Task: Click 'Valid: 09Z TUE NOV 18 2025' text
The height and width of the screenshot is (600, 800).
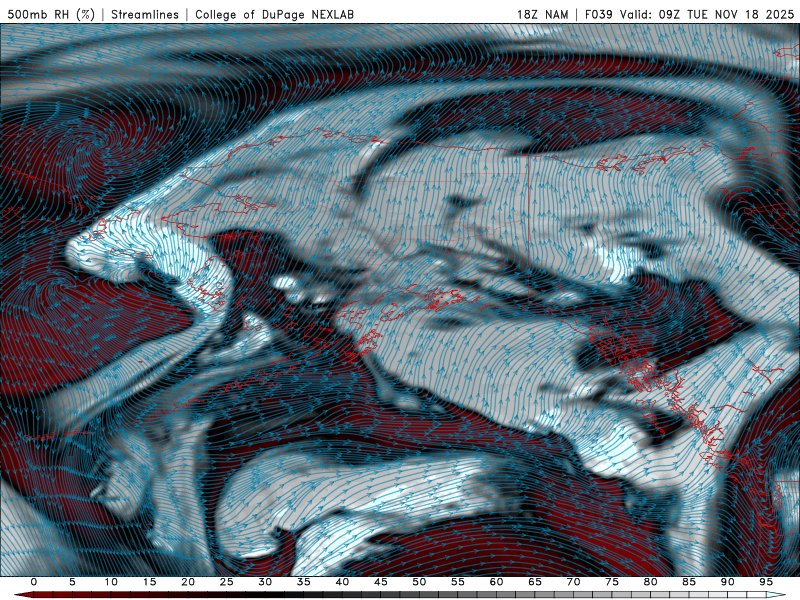Action: [707, 14]
